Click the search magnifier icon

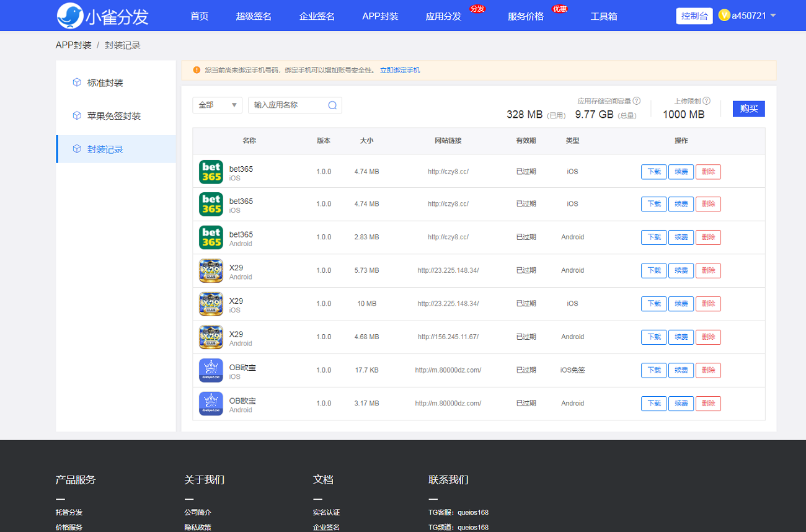tap(332, 105)
